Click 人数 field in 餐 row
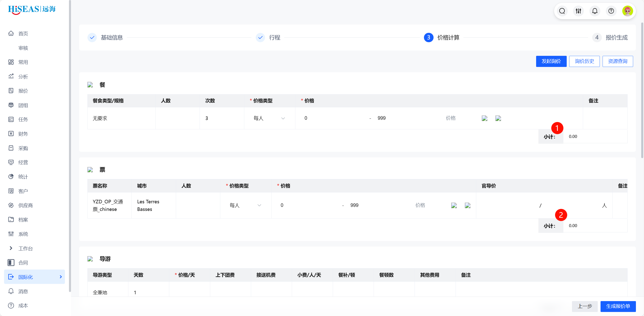Image resolution: width=644 pixels, height=316 pixels. pyautogui.click(x=177, y=118)
